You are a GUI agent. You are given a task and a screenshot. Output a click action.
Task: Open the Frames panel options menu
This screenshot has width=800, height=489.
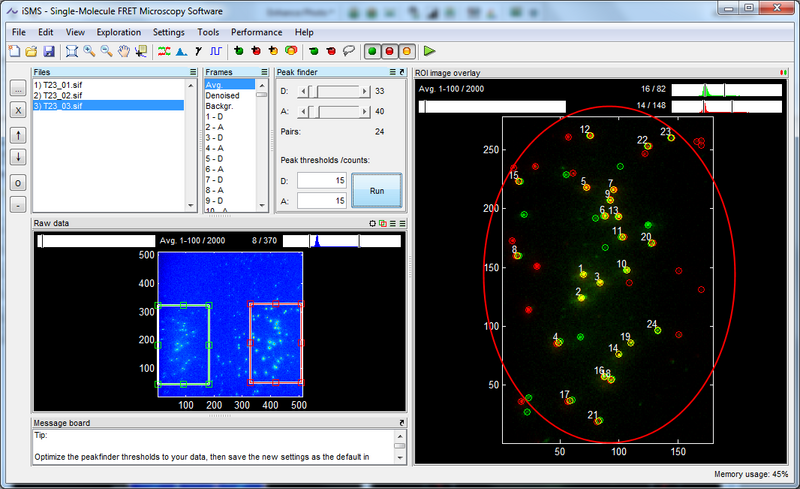click(x=264, y=73)
